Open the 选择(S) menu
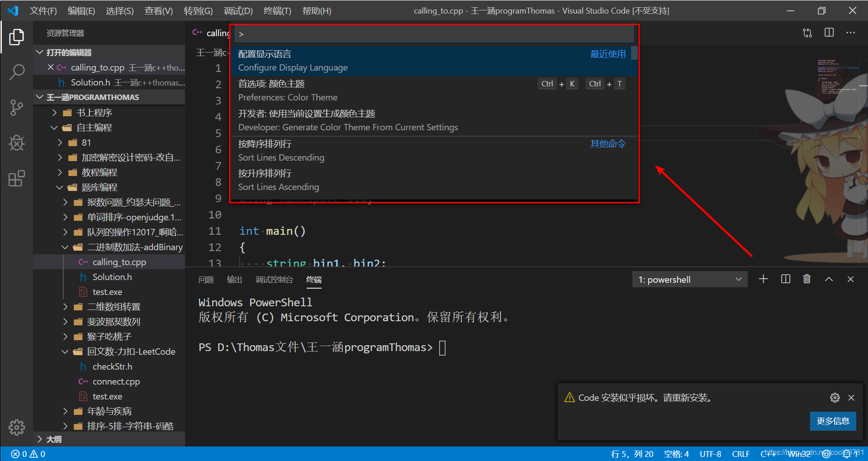868x461 pixels. click(x=120, y=11)
